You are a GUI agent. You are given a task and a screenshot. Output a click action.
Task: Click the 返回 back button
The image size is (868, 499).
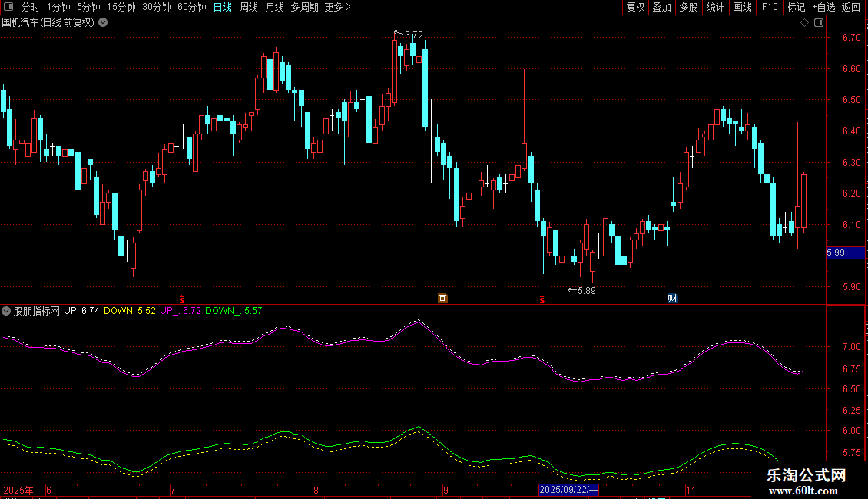point(851,7)
